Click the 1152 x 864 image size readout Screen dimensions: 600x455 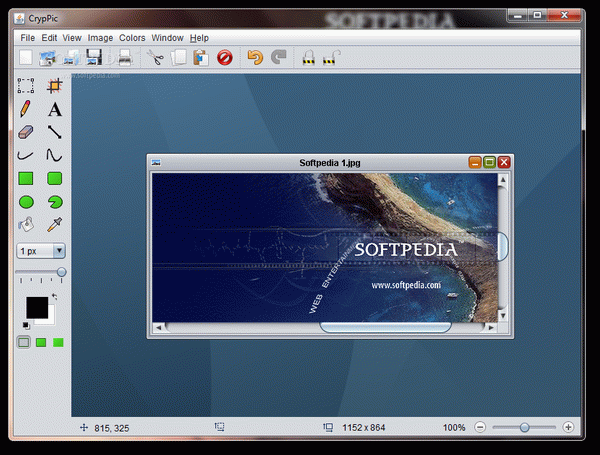click(364, 427)
